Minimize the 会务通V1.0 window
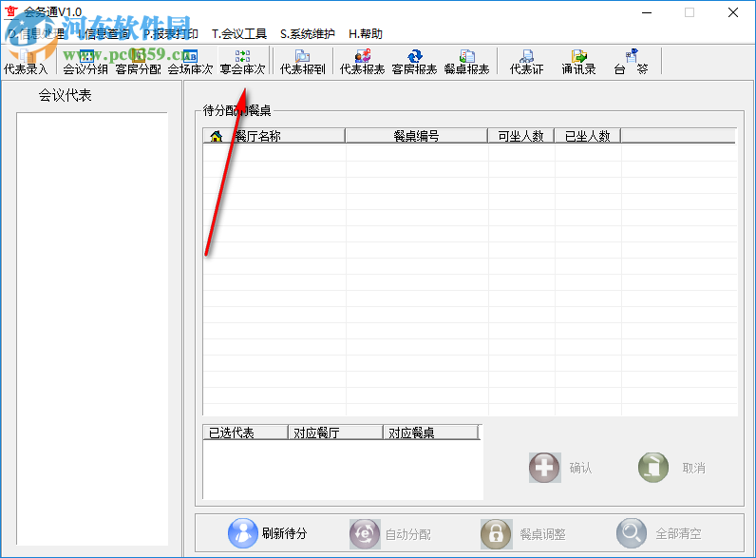The height and width of the screenshot is (558, 756). [647, 12]
